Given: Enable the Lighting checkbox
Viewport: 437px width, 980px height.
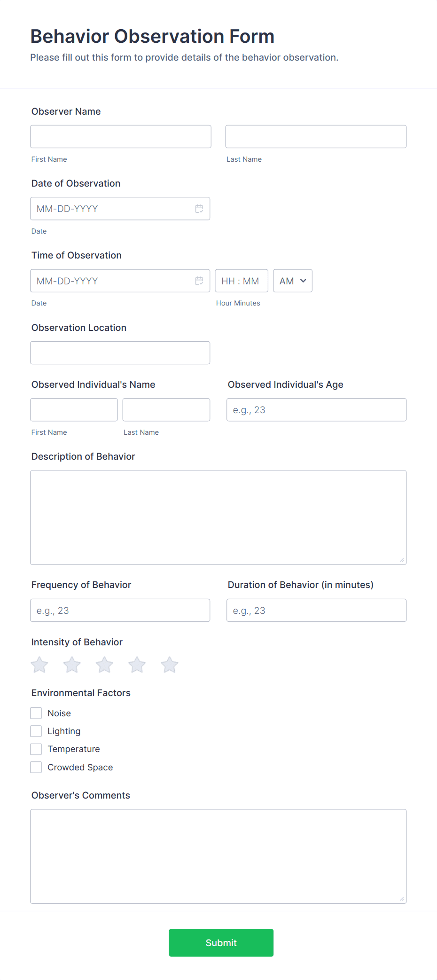Looking at the screenshot, I should [x=36, y=731].
